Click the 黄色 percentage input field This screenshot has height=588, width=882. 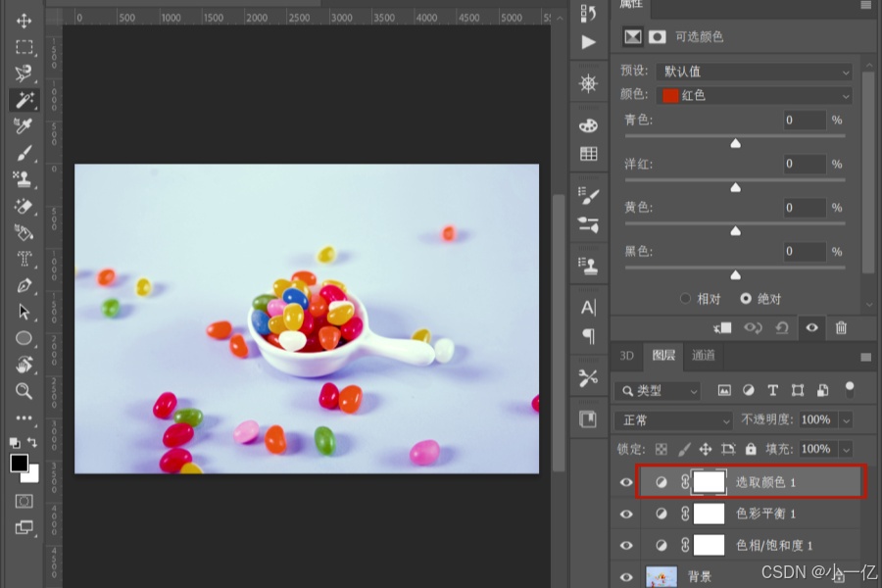[805, 208]
